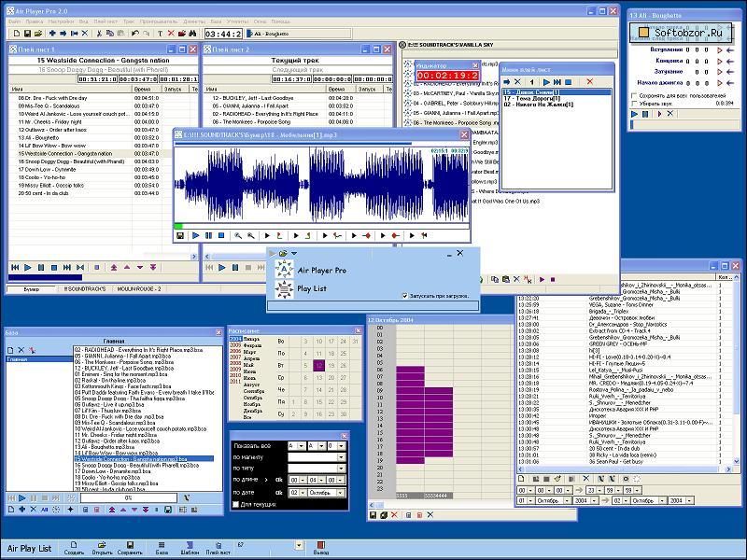Save waveform edits with floppy icon
Image resolution: width=747 pixels, height=560 pixels.
[180, 236]
